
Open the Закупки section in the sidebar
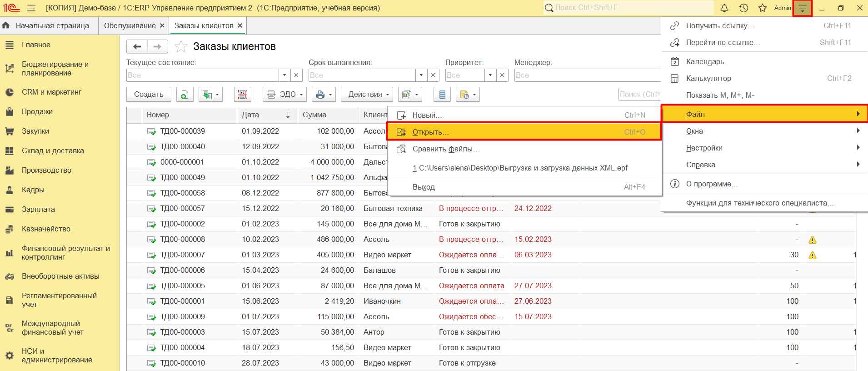click(x=60, y=131)
